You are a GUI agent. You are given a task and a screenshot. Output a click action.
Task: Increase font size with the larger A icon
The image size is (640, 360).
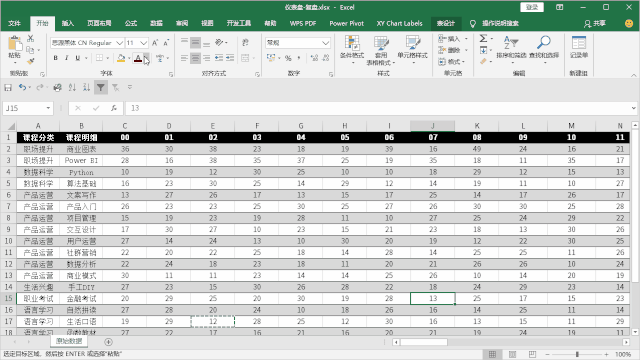[155, 43]
